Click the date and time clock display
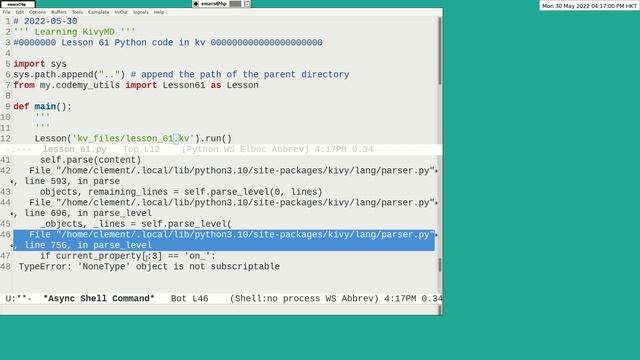Viewport: 640px width, 360px height. 589,6
